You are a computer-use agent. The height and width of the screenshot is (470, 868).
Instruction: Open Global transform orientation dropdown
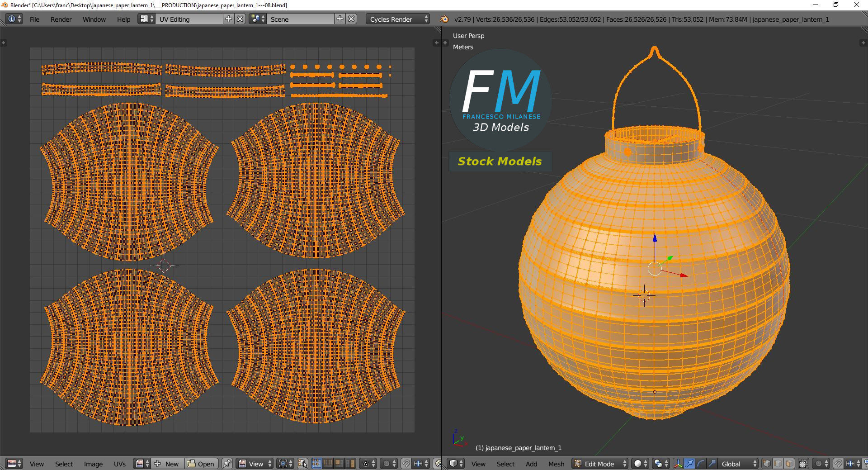point(738,464)
